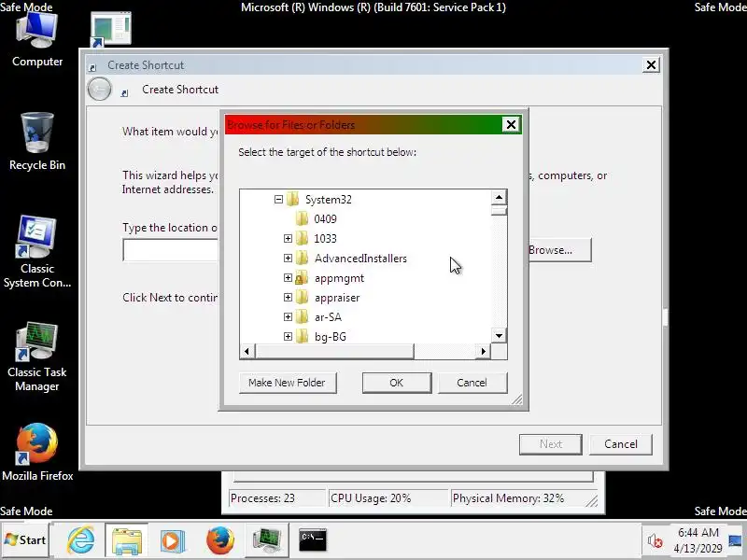Collapse the System32 tree node
This screenshot has height=560, width=747.
278,199
